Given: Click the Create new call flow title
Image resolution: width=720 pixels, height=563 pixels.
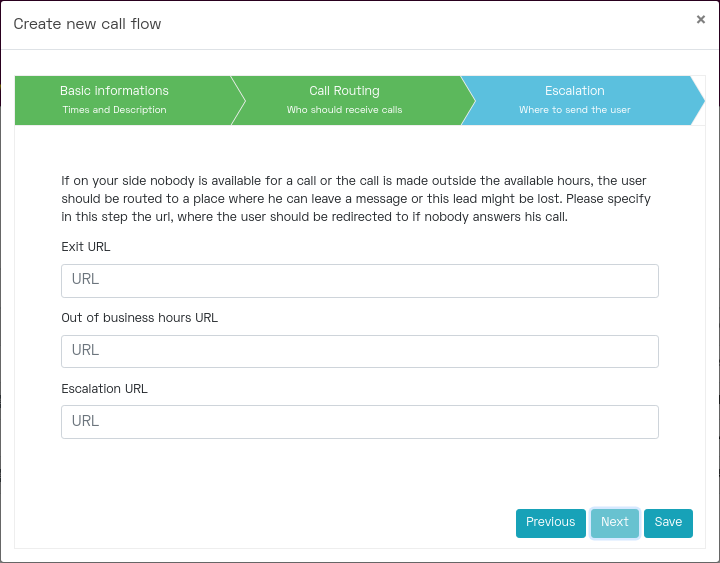Looking at the screenshot, I should [x=87, y=24].
